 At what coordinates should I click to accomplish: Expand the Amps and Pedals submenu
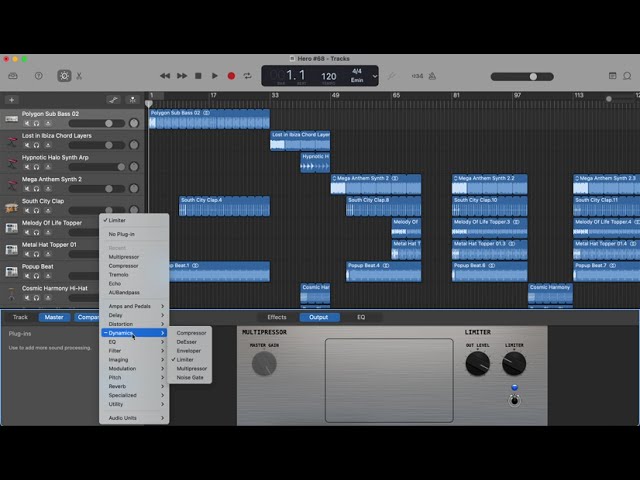134,306
